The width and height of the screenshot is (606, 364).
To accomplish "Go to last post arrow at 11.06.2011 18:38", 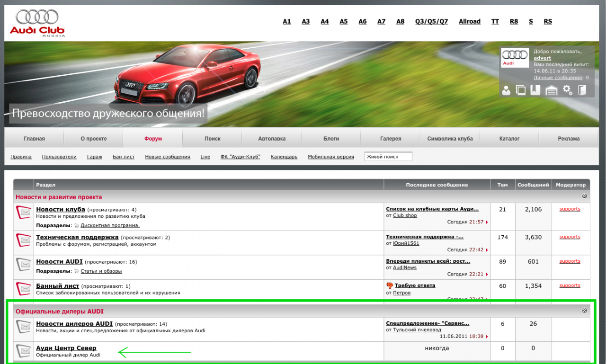I will pyautogui.click(x=487, y=337).
